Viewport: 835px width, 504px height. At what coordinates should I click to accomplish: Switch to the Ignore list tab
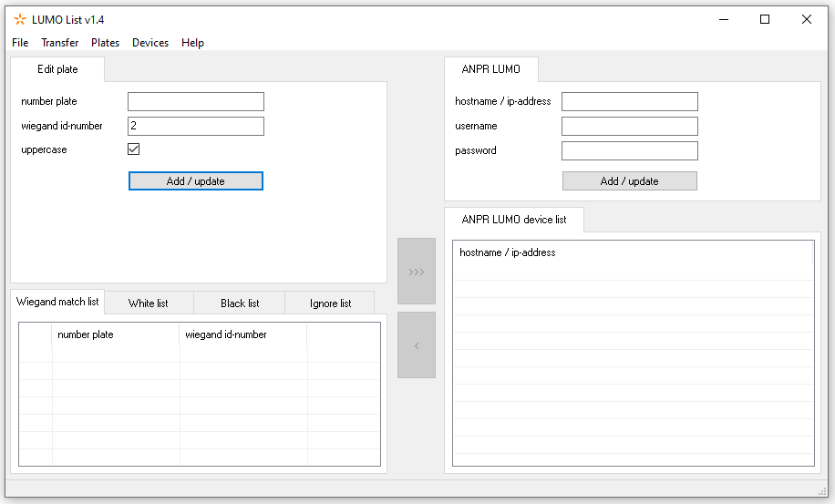[x=330, y=303]
